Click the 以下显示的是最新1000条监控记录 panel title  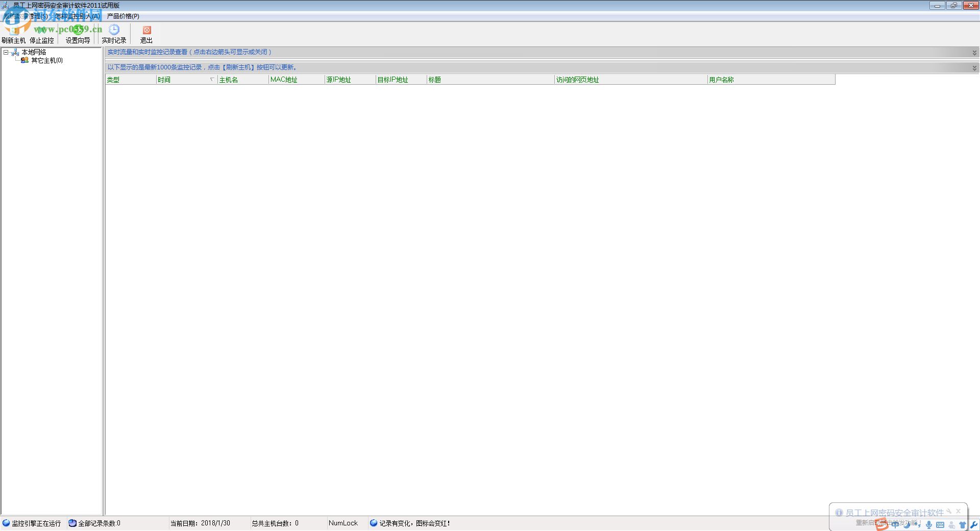pyautogui.click(x=203, y=67)
